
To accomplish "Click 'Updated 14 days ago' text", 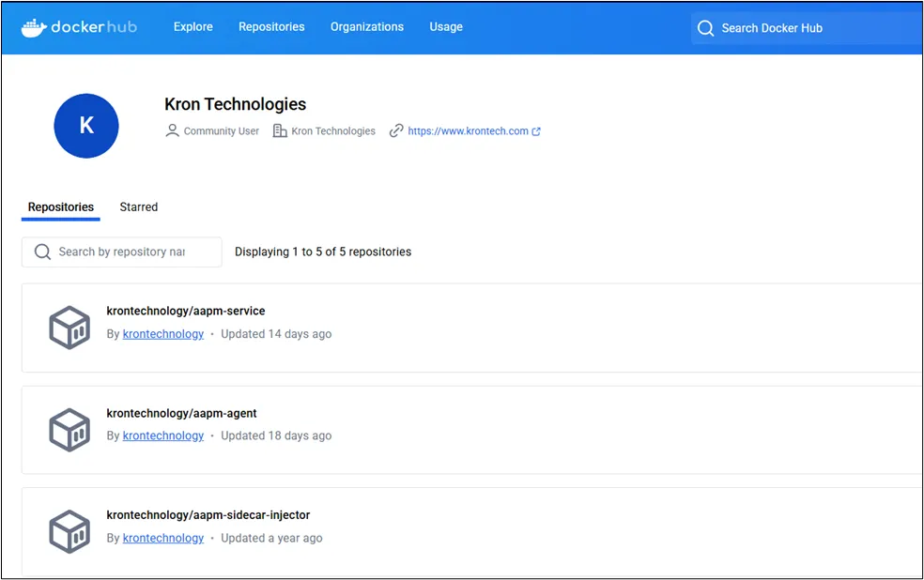I will coord(276,334).
